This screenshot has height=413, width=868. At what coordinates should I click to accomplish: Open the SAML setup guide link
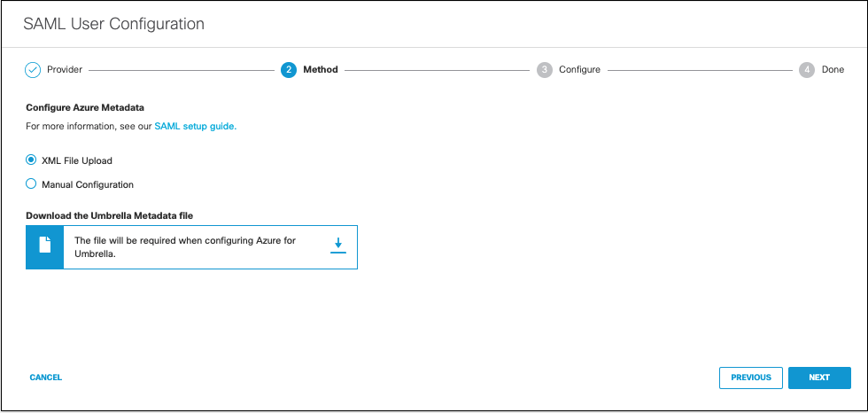196,126
